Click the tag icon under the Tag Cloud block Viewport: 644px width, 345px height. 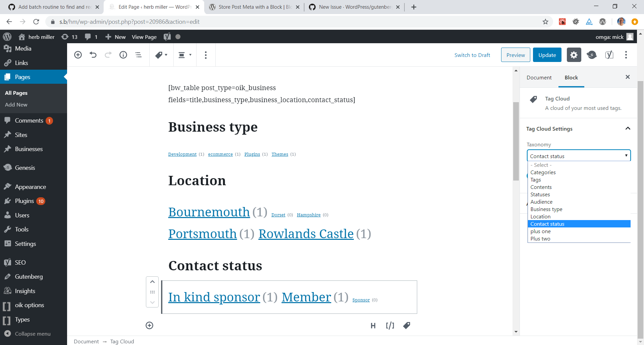407,325
